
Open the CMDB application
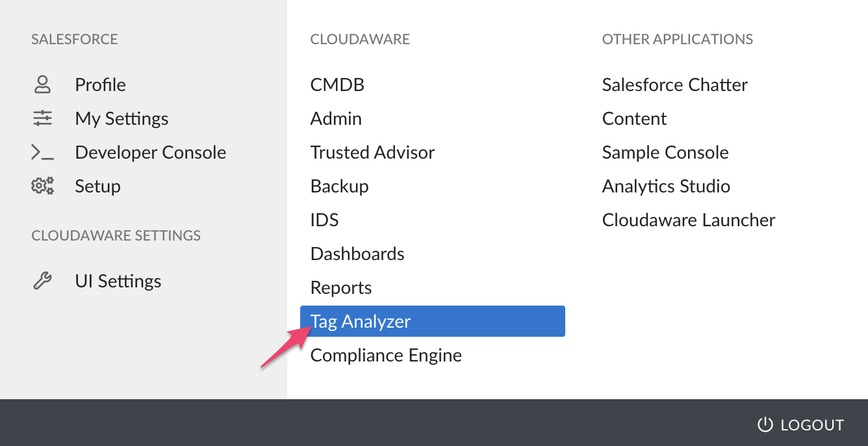click(337, 85)
